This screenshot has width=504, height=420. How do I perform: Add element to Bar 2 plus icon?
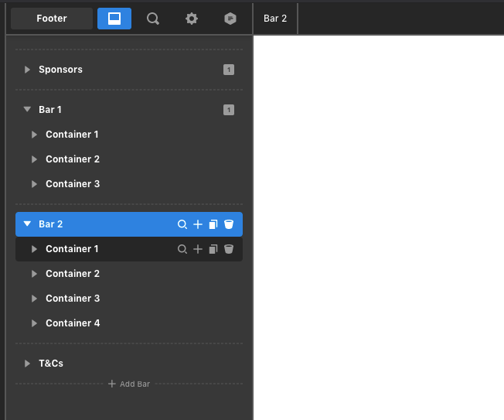pos(198,224)
